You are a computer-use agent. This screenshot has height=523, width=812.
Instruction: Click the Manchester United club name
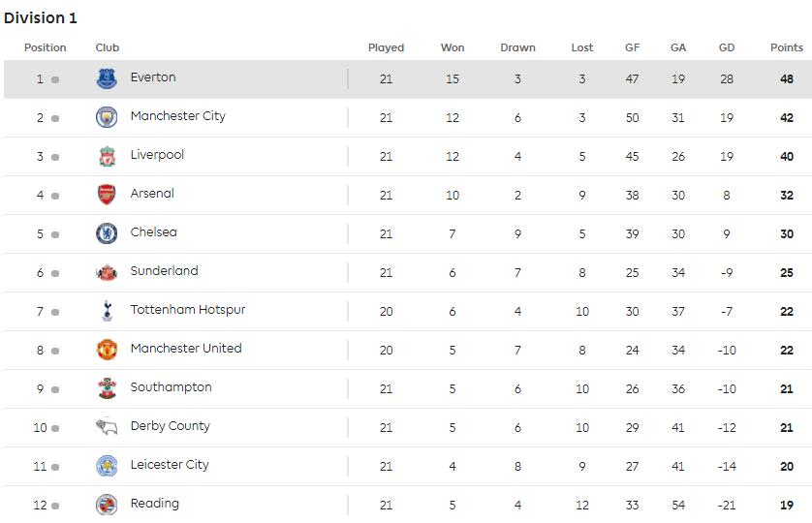186,349
